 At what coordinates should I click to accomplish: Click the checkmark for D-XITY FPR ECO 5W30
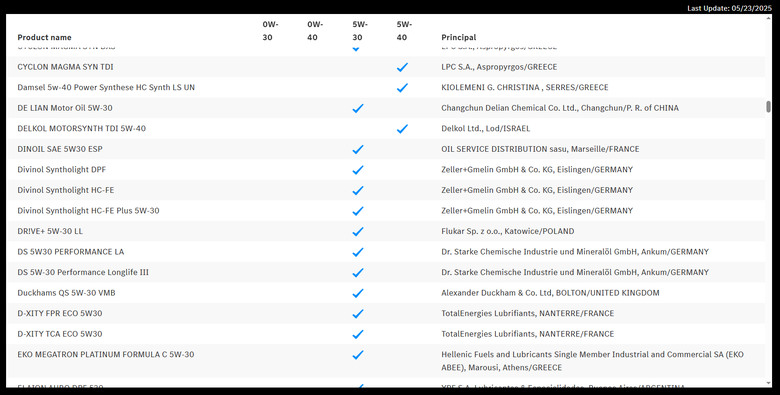coord(358,314)
